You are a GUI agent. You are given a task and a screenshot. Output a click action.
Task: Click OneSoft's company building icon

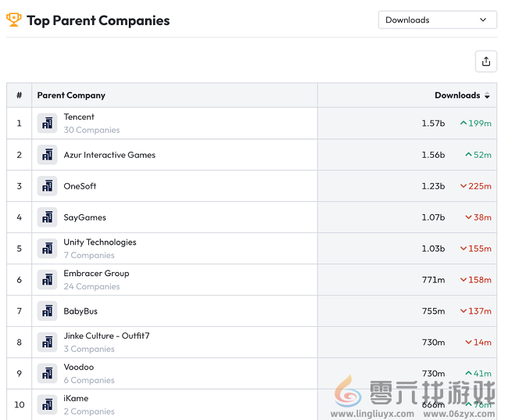[x=48, y=186]
